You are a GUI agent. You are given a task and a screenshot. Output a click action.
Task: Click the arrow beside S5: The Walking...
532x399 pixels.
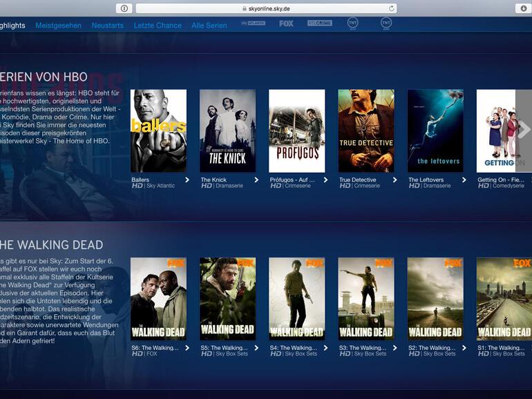[x=256, y=348]
